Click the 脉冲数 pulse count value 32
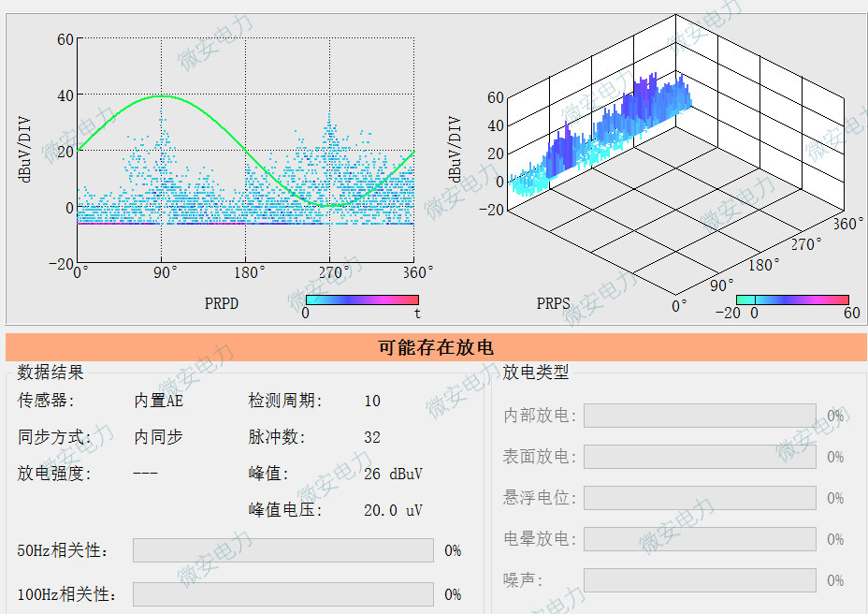Screen dimensions: 868x614 coord(370,437)
